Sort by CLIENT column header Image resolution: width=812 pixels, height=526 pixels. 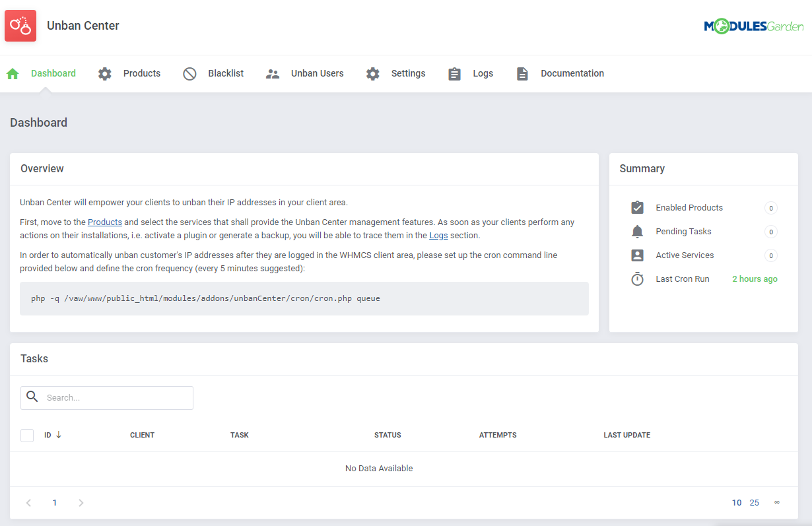pyautogui.click(x=142, y=436)
